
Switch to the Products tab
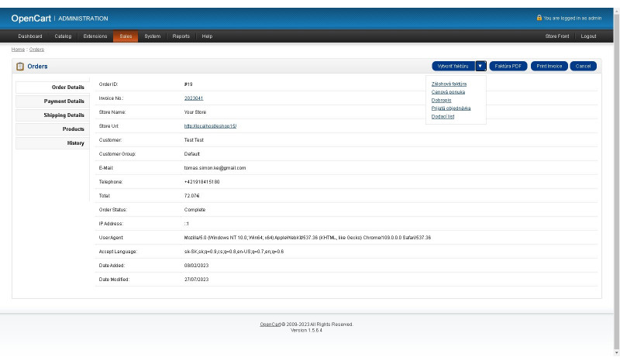click(x=53, y=129)
